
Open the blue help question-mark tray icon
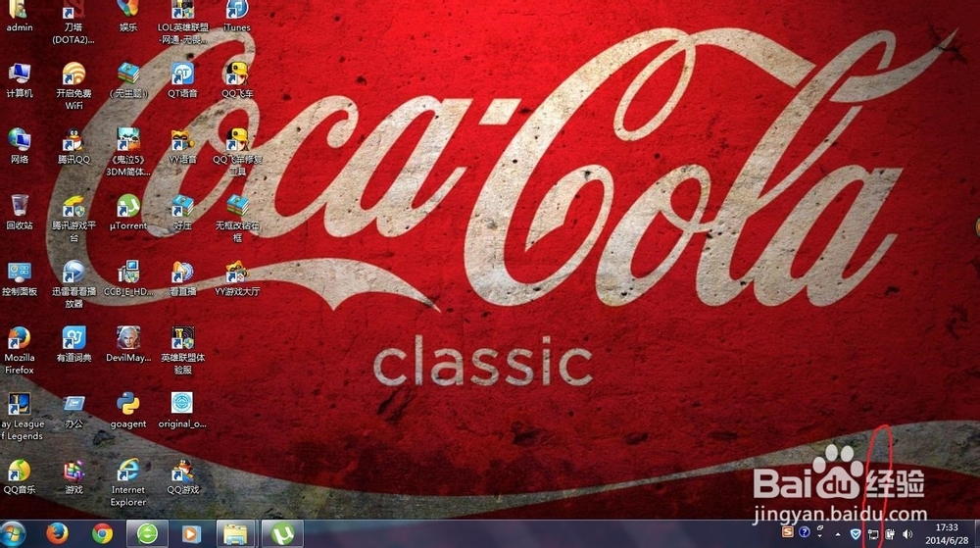pos(805,531)
